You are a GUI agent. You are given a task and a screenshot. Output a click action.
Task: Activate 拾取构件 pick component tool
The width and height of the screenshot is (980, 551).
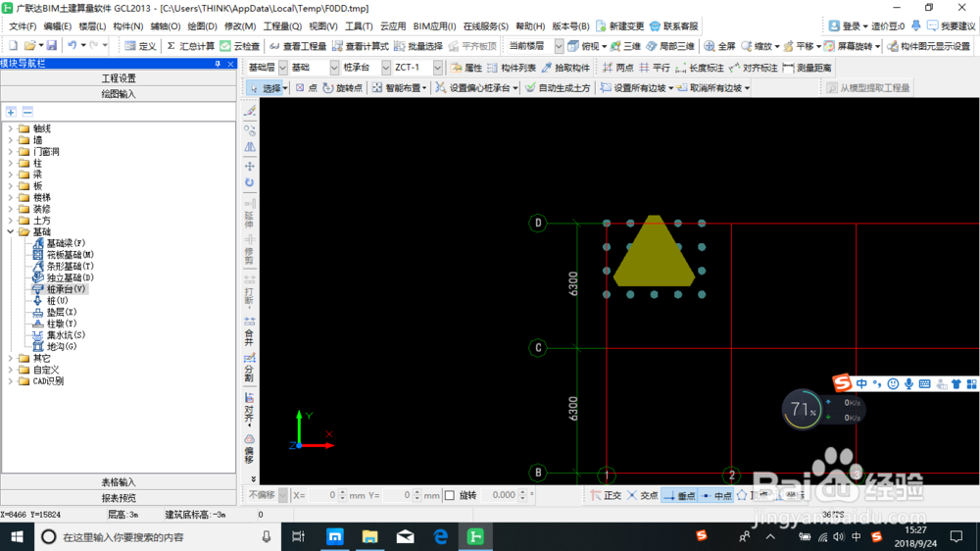(x=565, y=68)
